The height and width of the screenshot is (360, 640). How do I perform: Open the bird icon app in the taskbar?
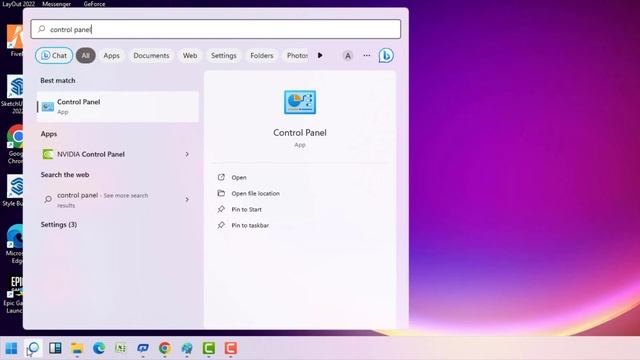[187, 348]
